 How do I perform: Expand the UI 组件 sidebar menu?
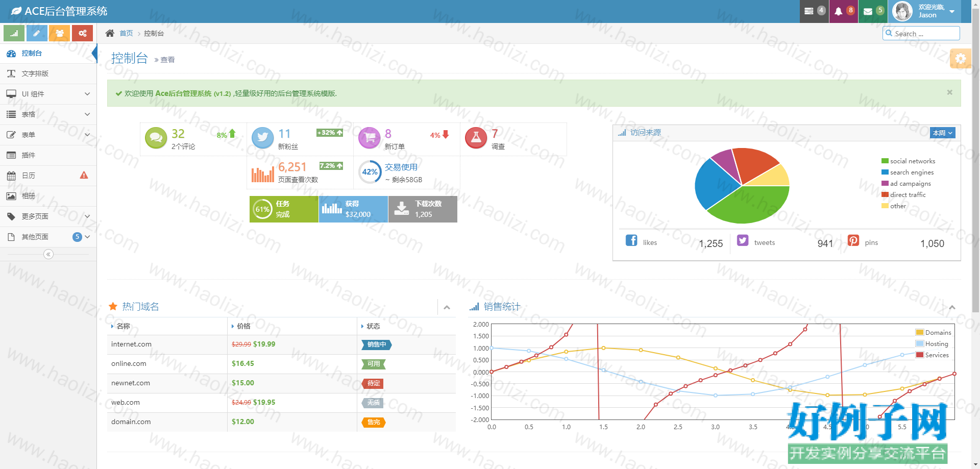point(48,94)
